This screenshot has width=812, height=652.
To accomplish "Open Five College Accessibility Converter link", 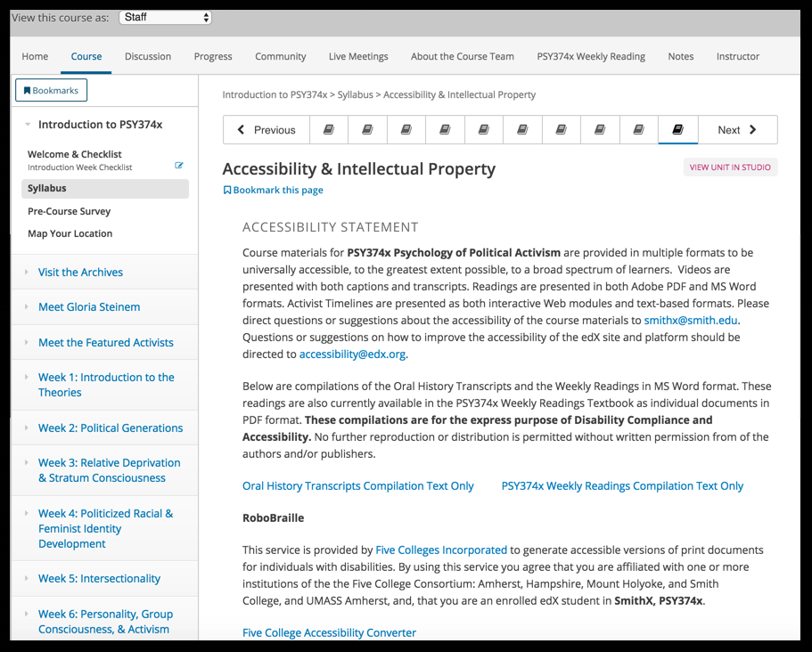I will [x=329, y=633].
